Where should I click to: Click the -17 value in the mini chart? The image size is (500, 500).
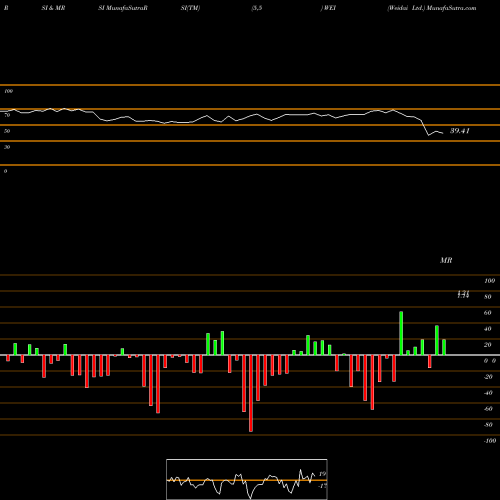(x=322, y=486)
